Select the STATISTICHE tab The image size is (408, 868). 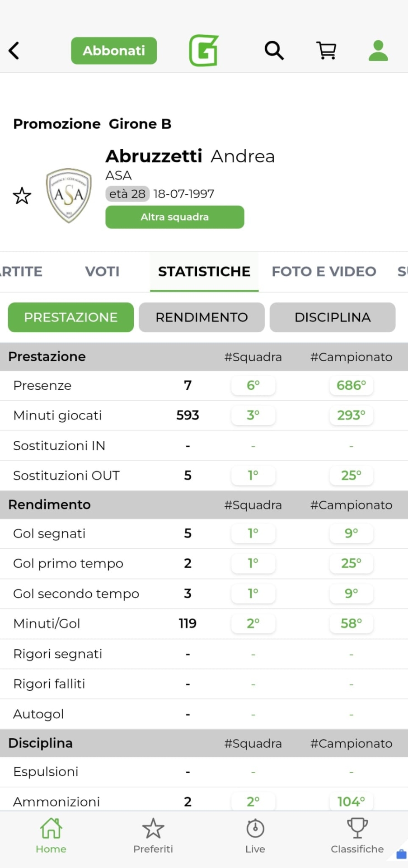coord(204,271)
